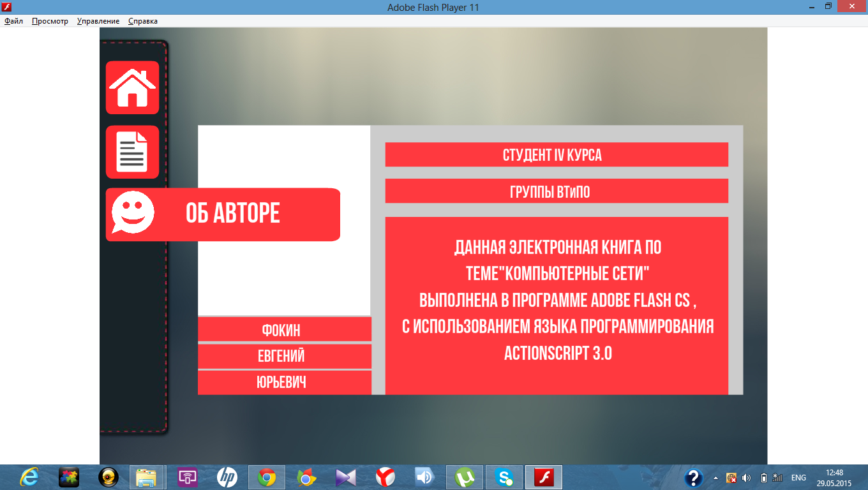Open the purple wireless display taskbar icon

click(187, 477)
